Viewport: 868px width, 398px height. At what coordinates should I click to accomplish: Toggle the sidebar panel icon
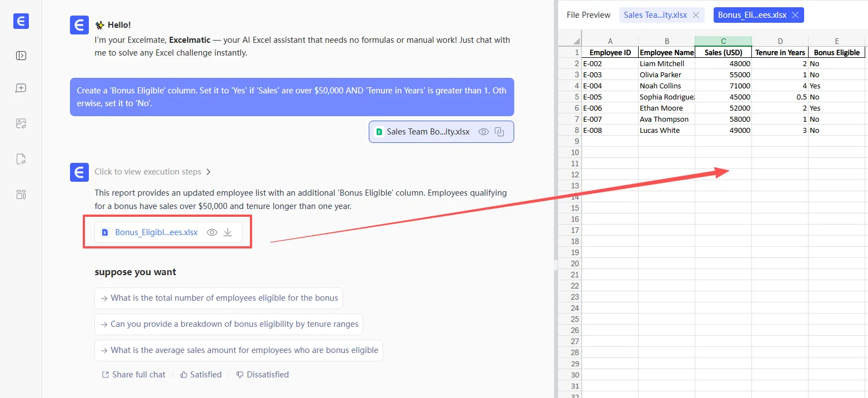(x=21, y=56)
